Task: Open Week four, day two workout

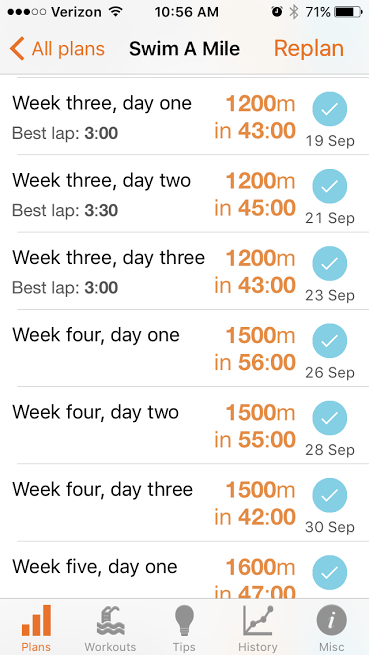Action: pos(184,425)
